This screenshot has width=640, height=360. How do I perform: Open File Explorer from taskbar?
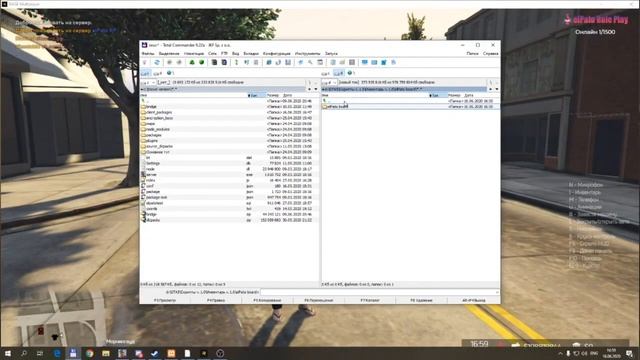(106, 353)
